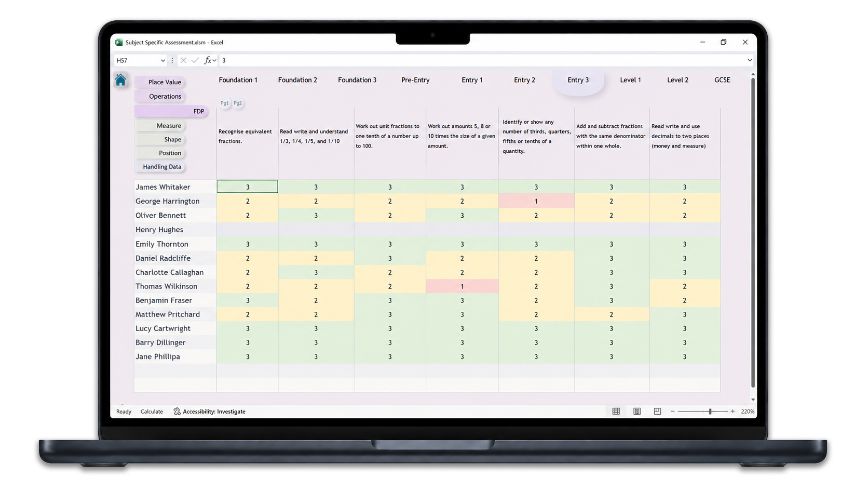Open the Foundation 1 level tab

[x=238, y=80]
